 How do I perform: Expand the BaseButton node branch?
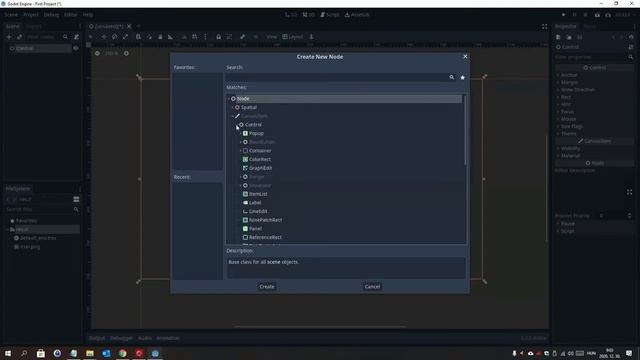tap(241, 142)
